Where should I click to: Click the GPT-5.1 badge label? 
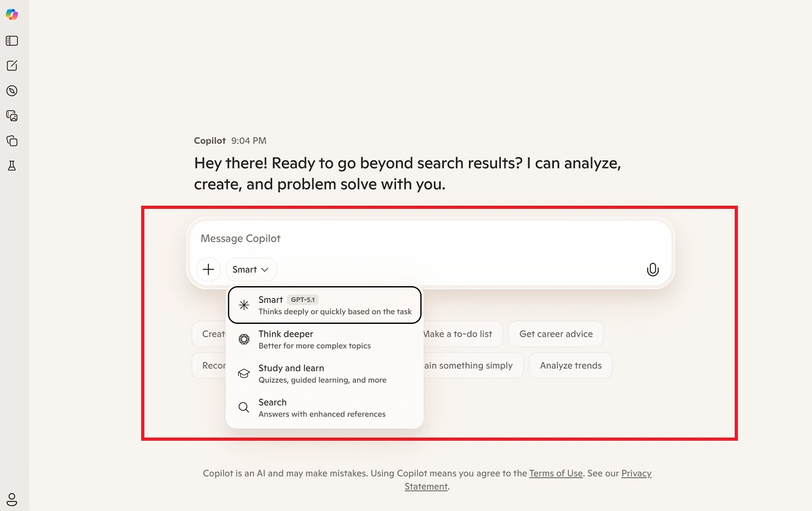303,300
